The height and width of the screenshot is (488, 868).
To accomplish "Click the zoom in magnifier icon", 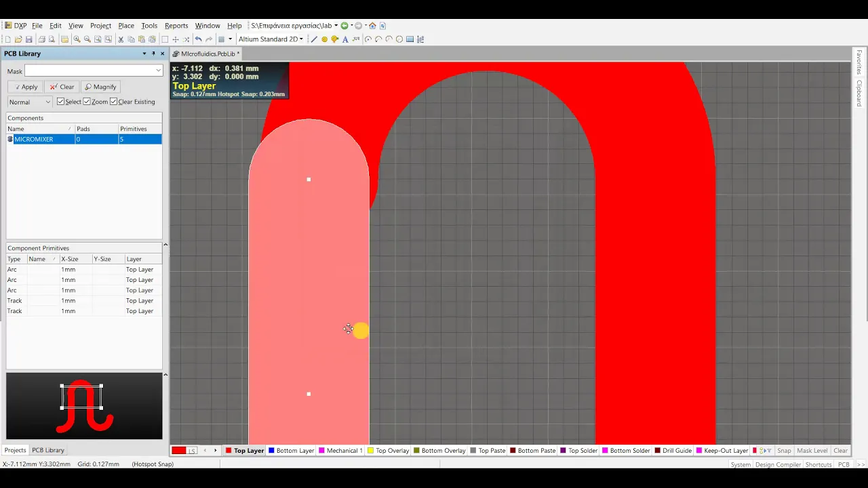I will (x=77, y=39).
